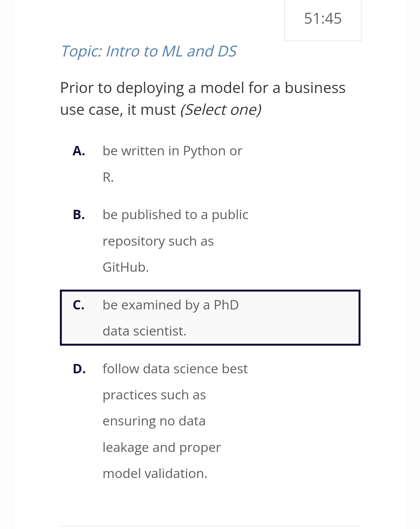Viewport: 420px width, 529px height.
Task: Click the timer panel box
Action: click(323, 20)
